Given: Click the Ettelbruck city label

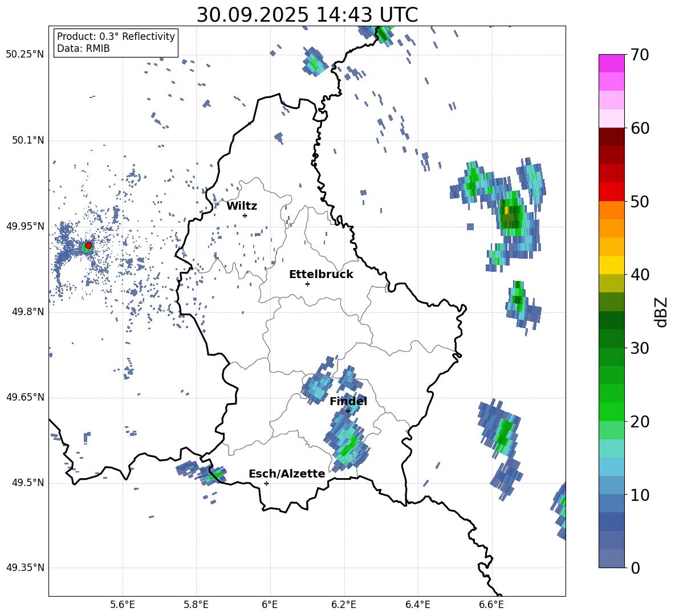Looking at the screenshot, I should click(x=321, y=275).
